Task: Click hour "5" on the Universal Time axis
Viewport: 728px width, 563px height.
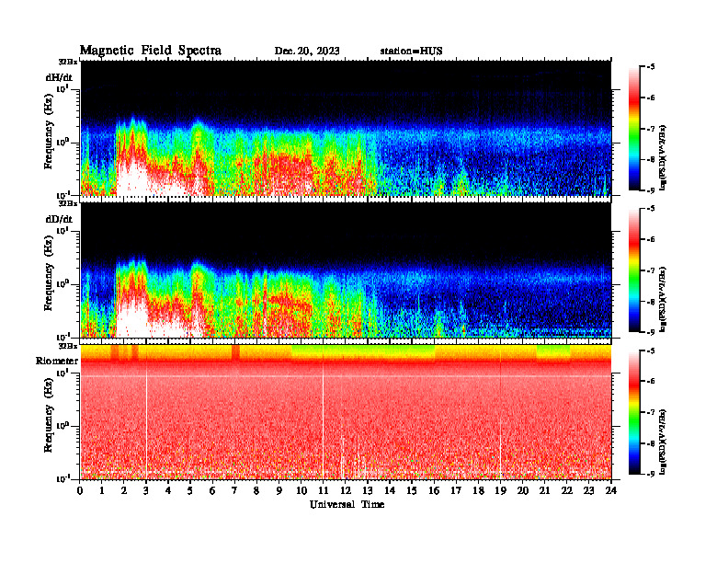Action: (x=190, y=490)
